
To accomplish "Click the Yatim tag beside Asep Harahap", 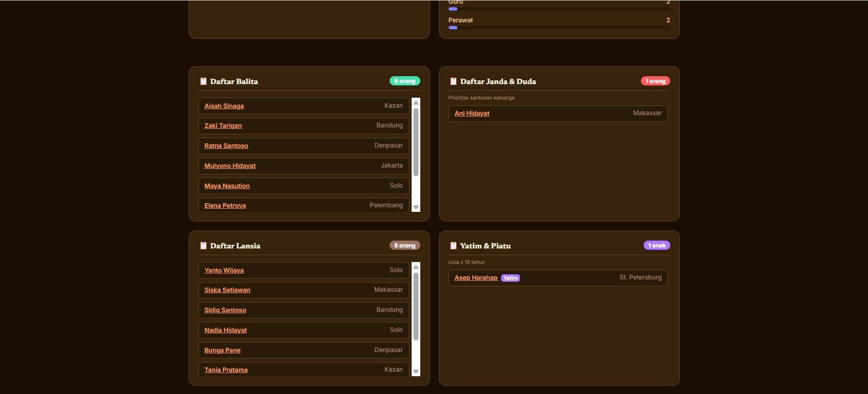I will (x=510, y=278).
